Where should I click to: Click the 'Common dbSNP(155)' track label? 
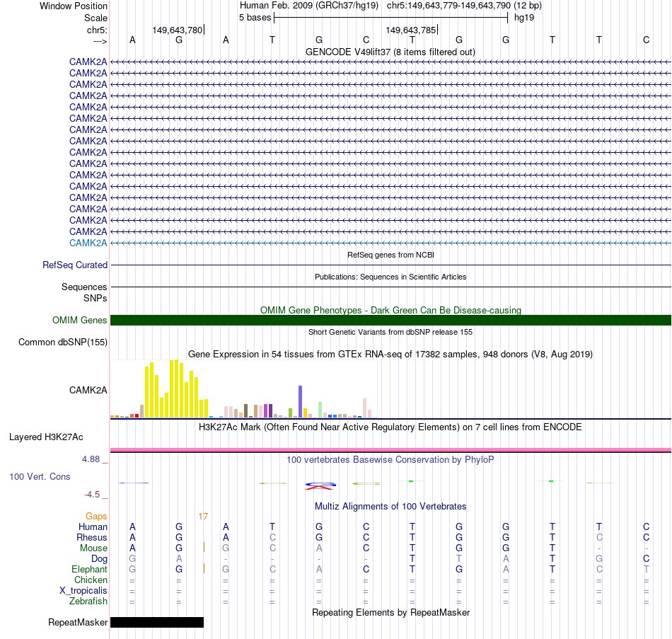pos(63,342)
